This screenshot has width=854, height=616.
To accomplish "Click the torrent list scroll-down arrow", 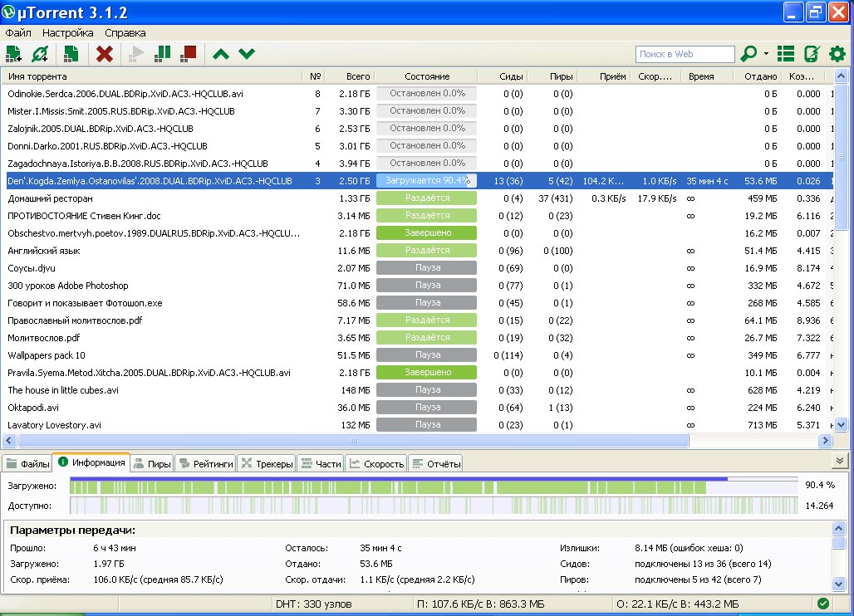I will pyautogui.click(x=841, y=425).
